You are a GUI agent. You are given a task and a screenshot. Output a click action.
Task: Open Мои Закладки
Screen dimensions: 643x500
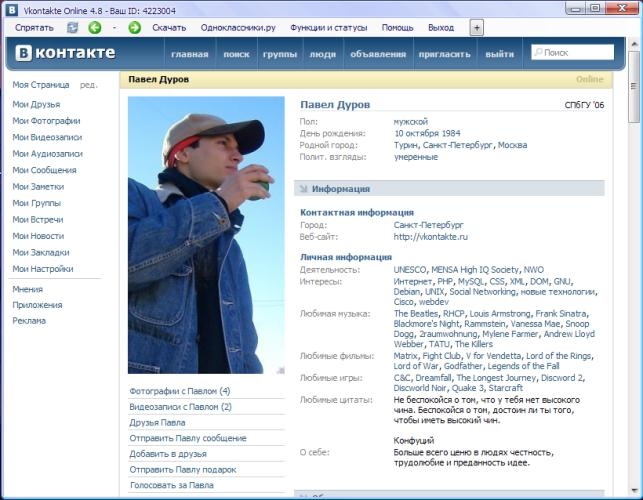tap(41, 252)
